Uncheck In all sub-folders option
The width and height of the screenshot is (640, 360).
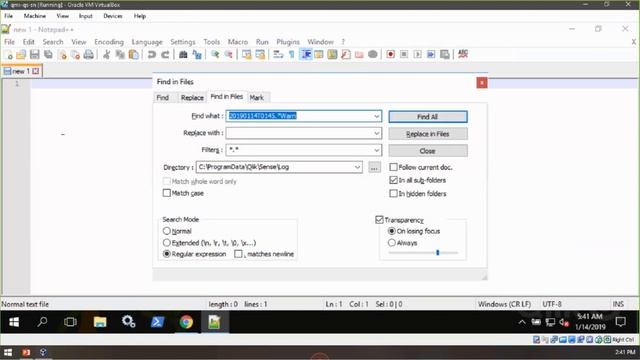tap(393, 180)
